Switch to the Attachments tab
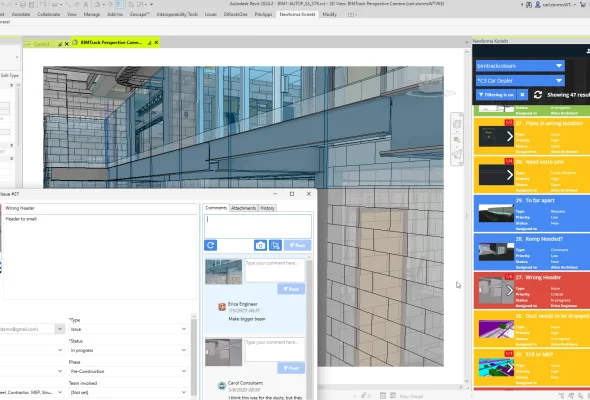Image resolution: width=590 pixels, height=400 pixels. click(243, 208)
